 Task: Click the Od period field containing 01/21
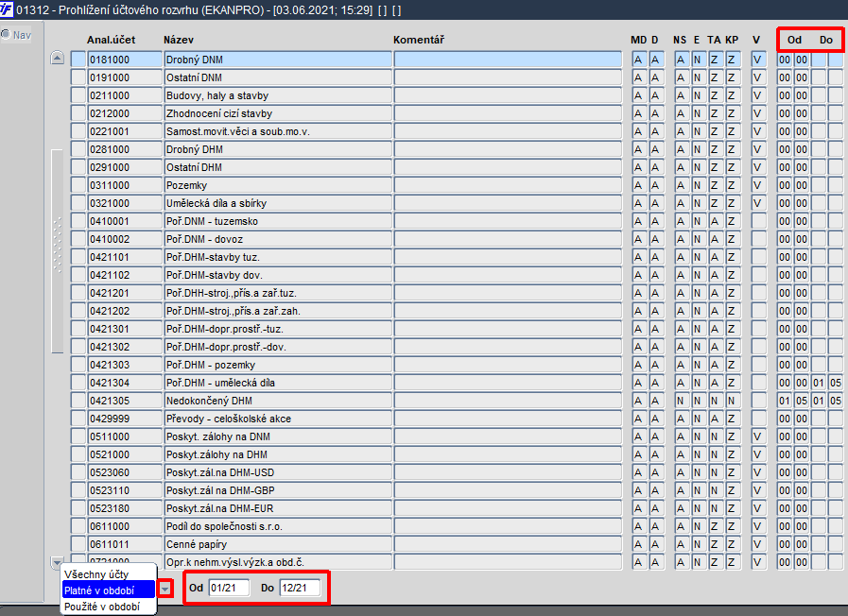[x=230, y=588]
